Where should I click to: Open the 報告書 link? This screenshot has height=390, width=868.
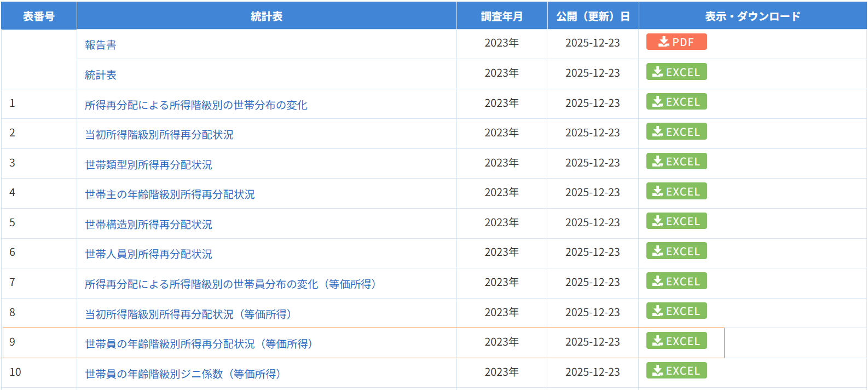[101, 45]
